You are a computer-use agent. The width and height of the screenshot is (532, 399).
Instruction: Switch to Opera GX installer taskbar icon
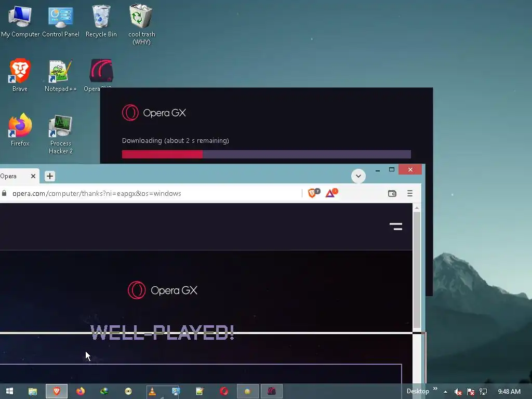click(271, 391)
